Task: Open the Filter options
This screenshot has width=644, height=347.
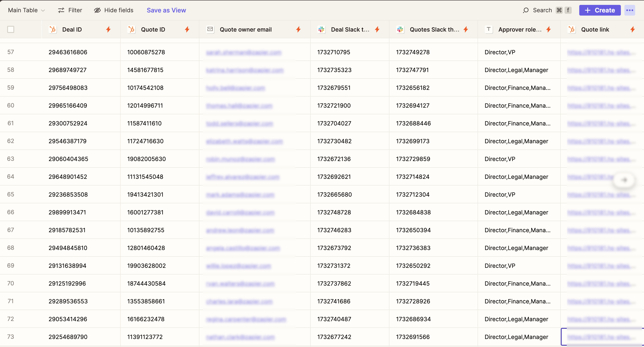Action: pos(70,10)
